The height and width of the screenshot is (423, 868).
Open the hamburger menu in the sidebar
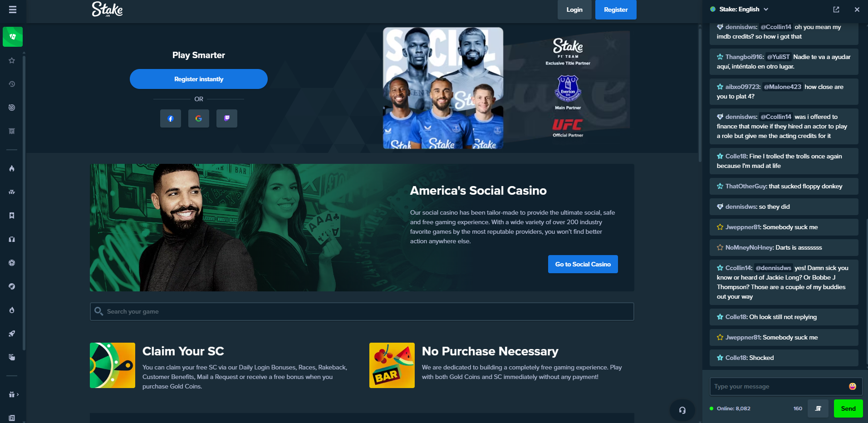point(13,10)
